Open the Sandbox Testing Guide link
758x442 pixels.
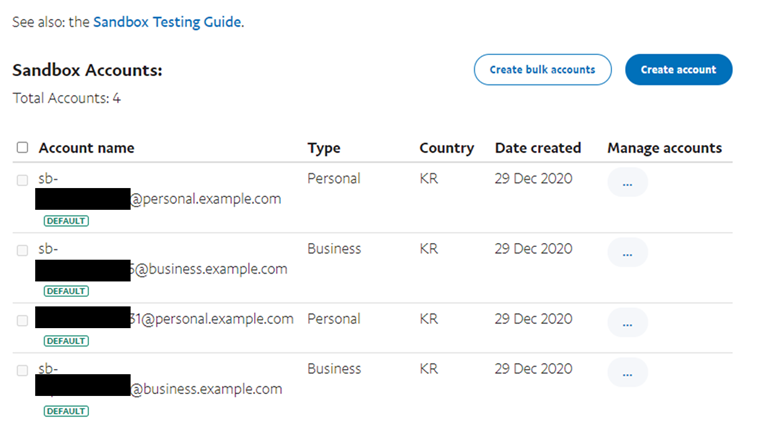167,21
